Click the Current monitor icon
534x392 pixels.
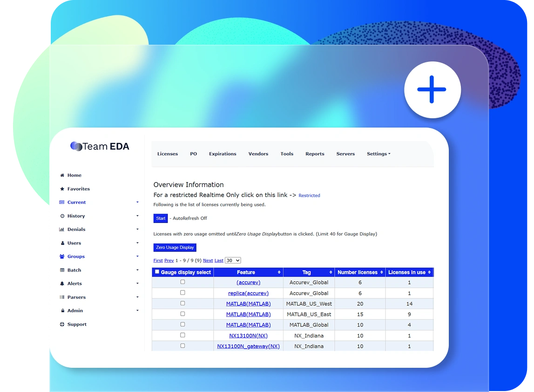pyautogui.click(x=61, y=203)
